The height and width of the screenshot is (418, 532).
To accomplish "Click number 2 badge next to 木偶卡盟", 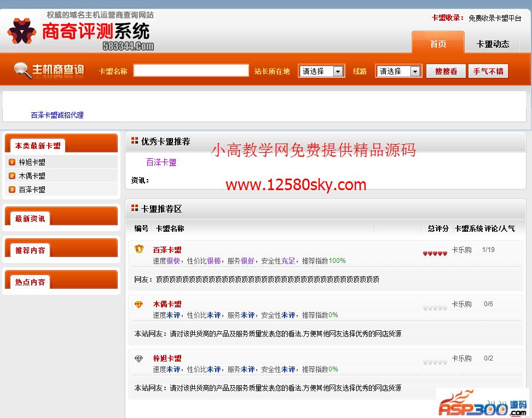I will [12, 176].
